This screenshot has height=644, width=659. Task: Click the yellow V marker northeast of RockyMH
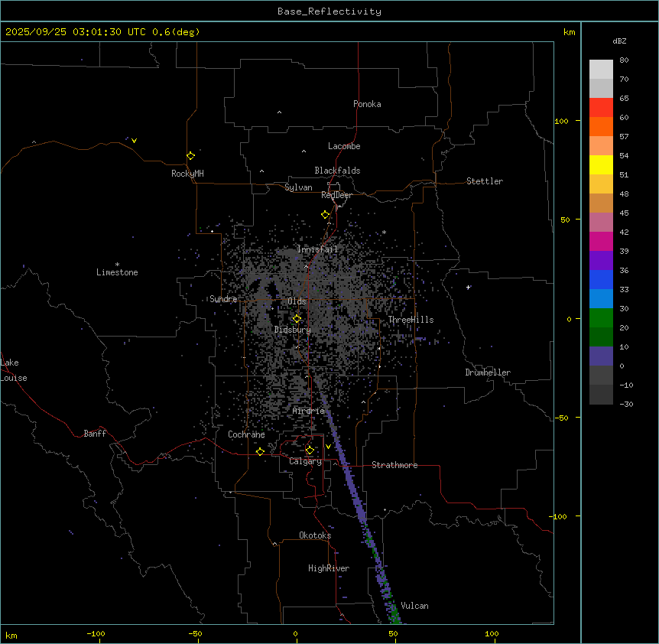tap(134, 141)
